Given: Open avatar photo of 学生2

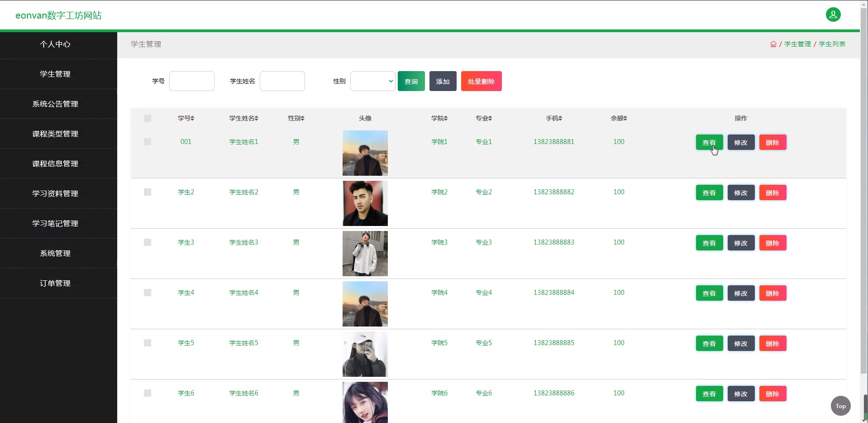Looking at the screenshot, I should pos(365,203).
